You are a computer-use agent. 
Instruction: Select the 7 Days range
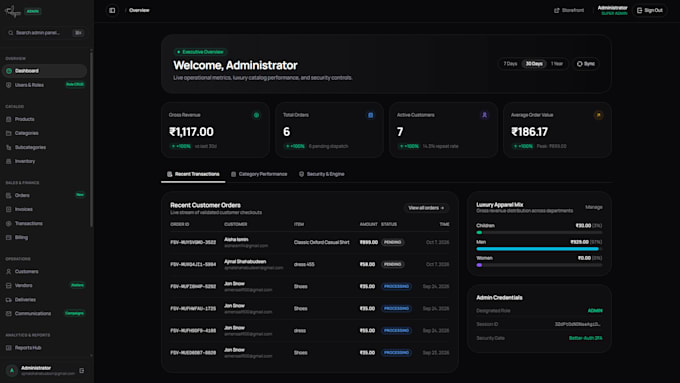[510, 64]
